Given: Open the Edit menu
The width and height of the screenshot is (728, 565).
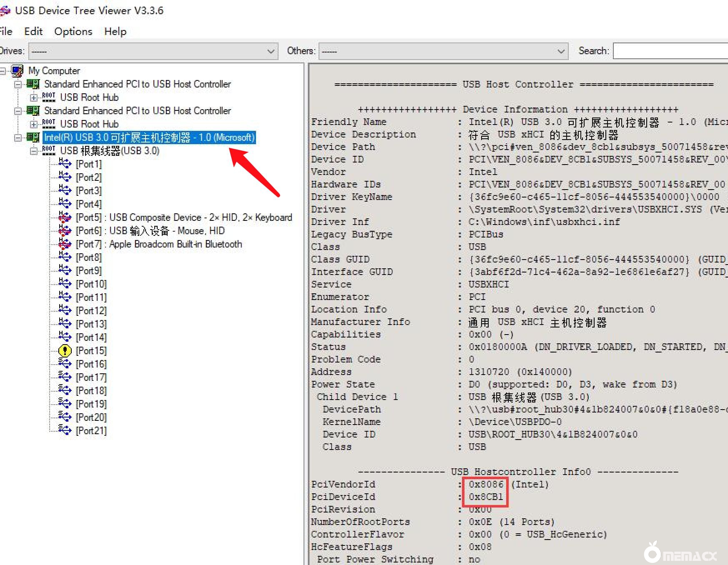Looking at the screenshot, I should click(33, 32).
